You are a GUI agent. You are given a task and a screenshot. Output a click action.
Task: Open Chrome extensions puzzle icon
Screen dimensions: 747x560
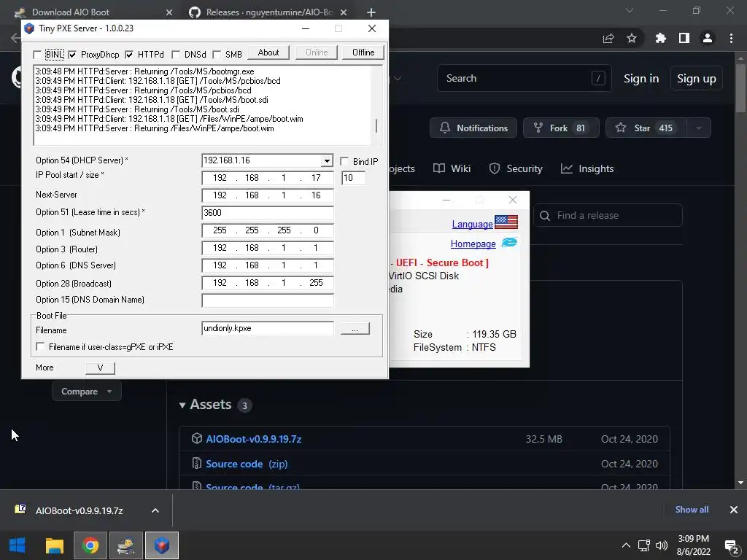(661, 38)
